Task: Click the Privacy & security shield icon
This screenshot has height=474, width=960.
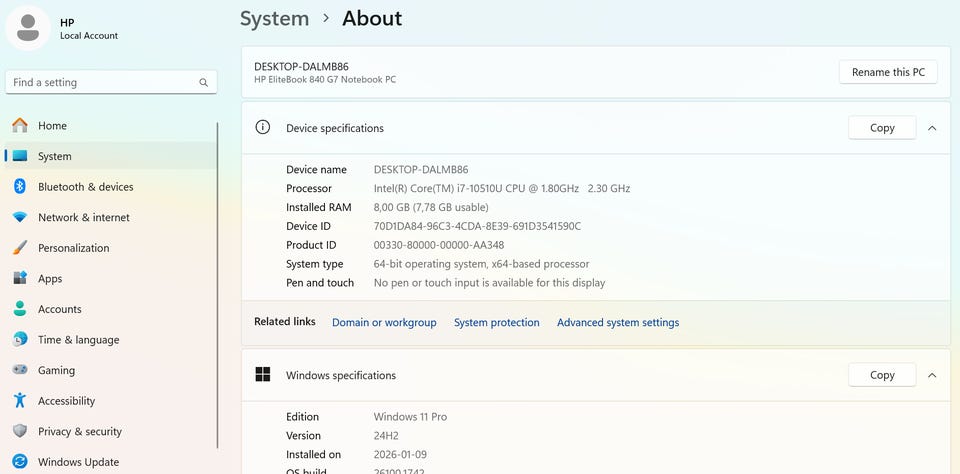Action: pos(20,431)
